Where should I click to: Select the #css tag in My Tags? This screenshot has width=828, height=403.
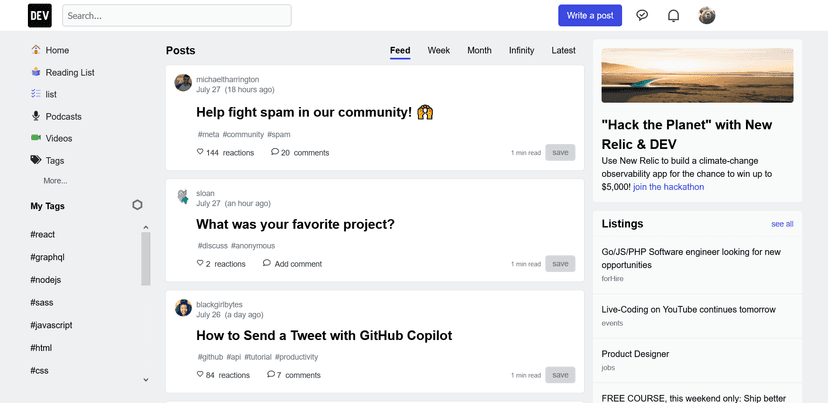point(40,371)
